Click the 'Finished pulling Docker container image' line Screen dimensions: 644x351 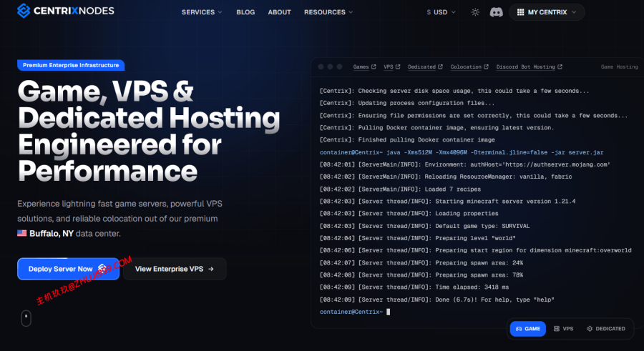coord(407,140)
